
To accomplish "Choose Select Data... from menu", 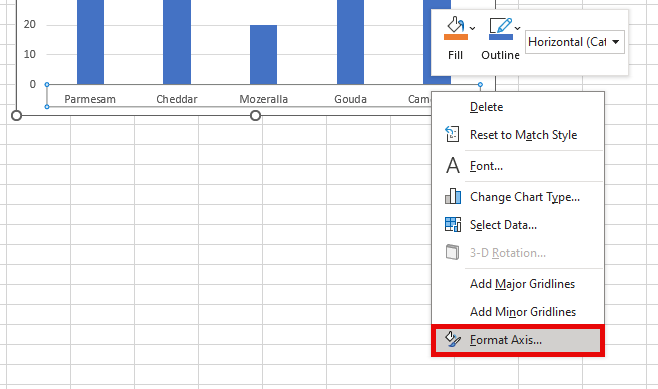I will coord(518,225).
